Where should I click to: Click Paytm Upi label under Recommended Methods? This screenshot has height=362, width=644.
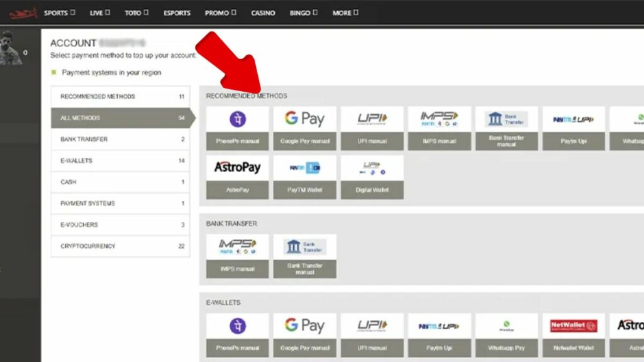coord(574,141)
